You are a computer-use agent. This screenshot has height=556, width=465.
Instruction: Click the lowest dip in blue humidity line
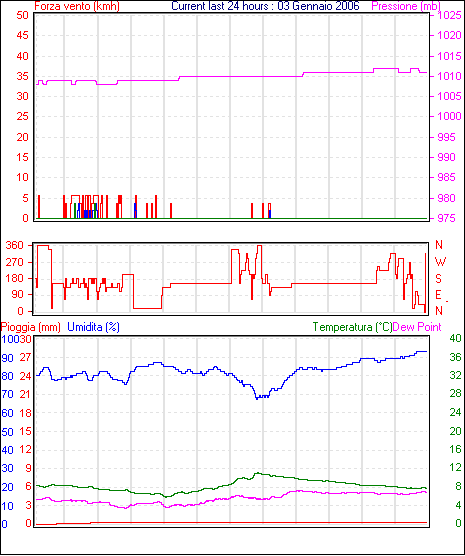coord(257,399)
